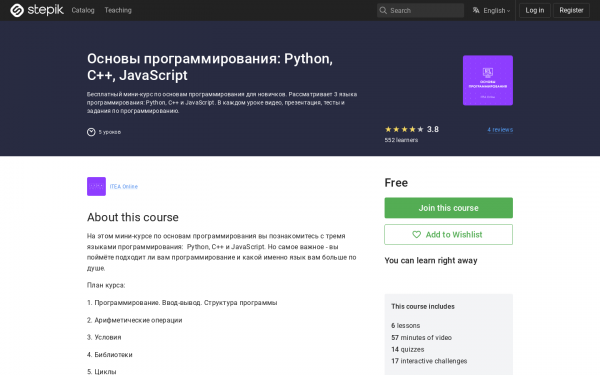The image size is (600, 375).
Task: Click the '5 уроков' label
Action: click(x=110, y=132)
